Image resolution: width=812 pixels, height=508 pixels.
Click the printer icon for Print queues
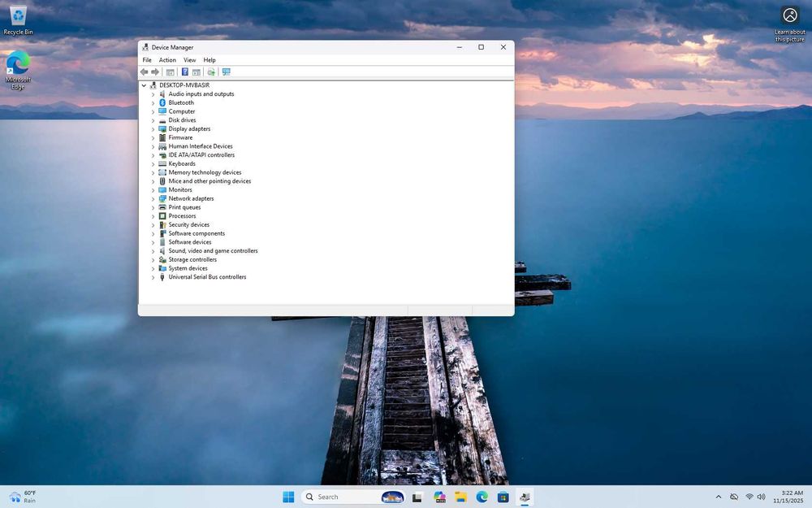162,207
